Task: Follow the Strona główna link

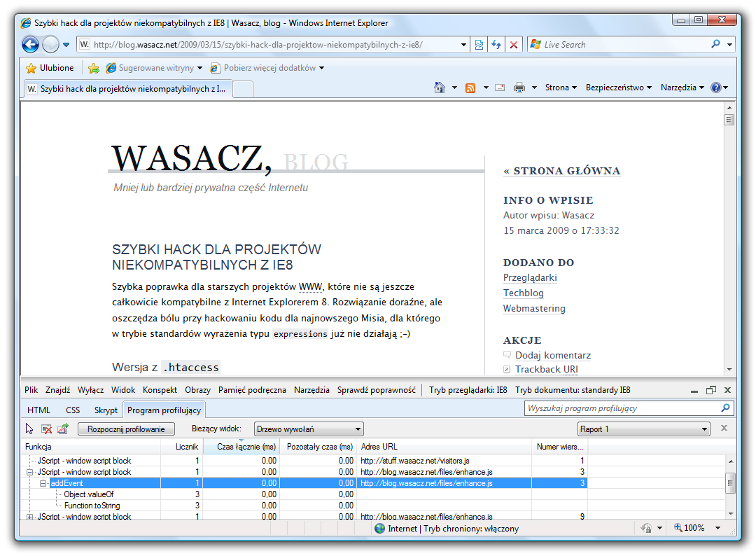Action: 561,171
